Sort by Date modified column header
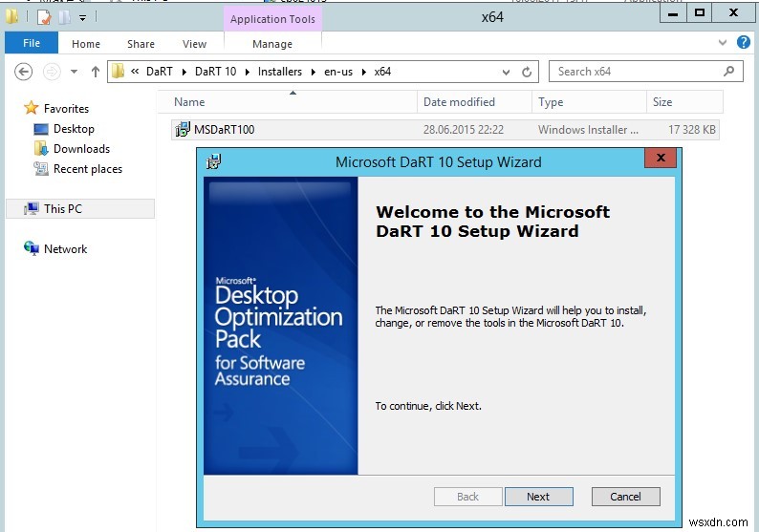 474,102
